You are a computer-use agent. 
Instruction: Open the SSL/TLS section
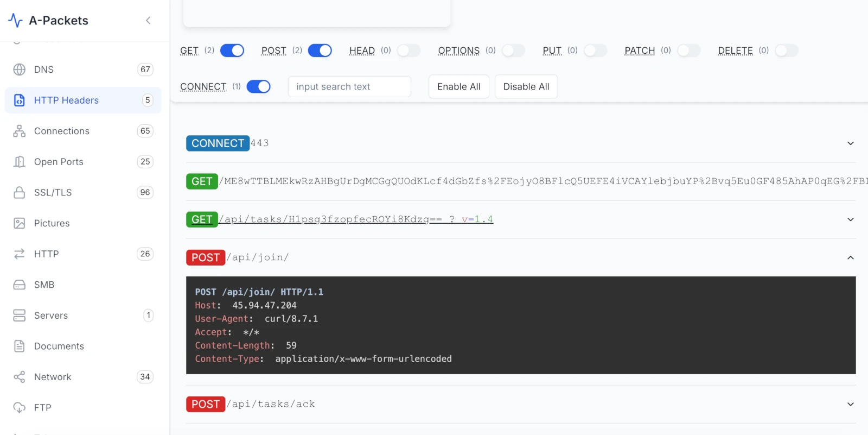coord(83,192)
